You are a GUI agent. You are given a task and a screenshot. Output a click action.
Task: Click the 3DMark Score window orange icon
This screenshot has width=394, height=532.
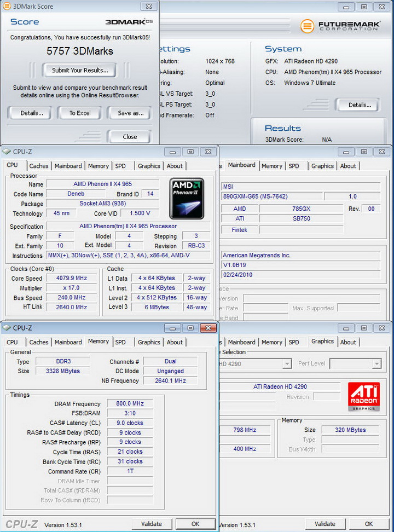point(7,6)
